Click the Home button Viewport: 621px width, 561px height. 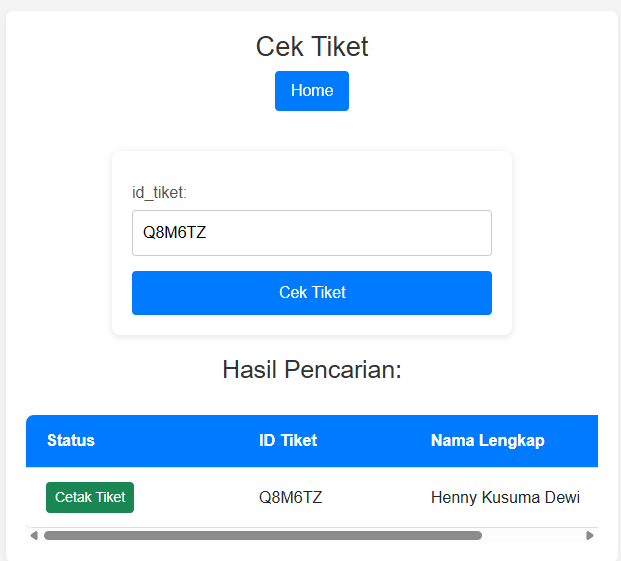click(312, 91)
